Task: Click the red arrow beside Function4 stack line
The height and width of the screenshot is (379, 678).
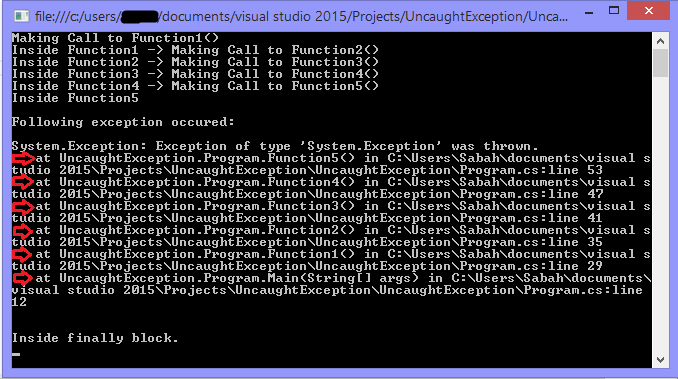Action: (x=23, y=182)
